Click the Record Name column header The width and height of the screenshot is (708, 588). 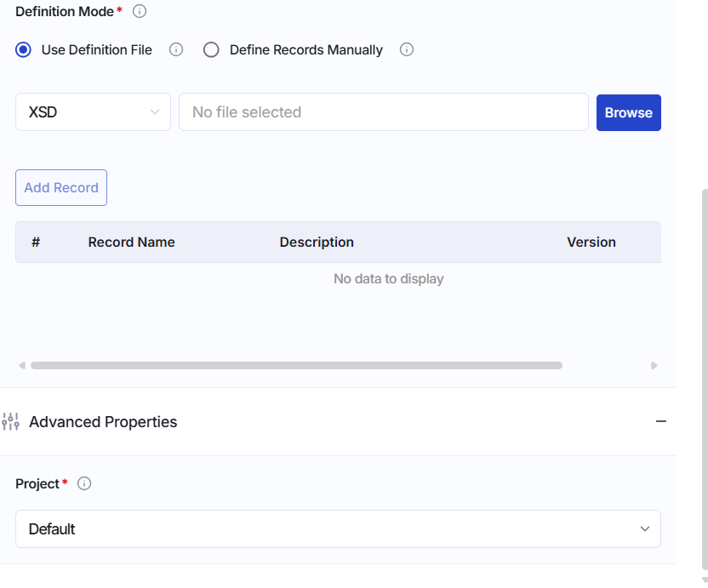(x=131, y=242)
